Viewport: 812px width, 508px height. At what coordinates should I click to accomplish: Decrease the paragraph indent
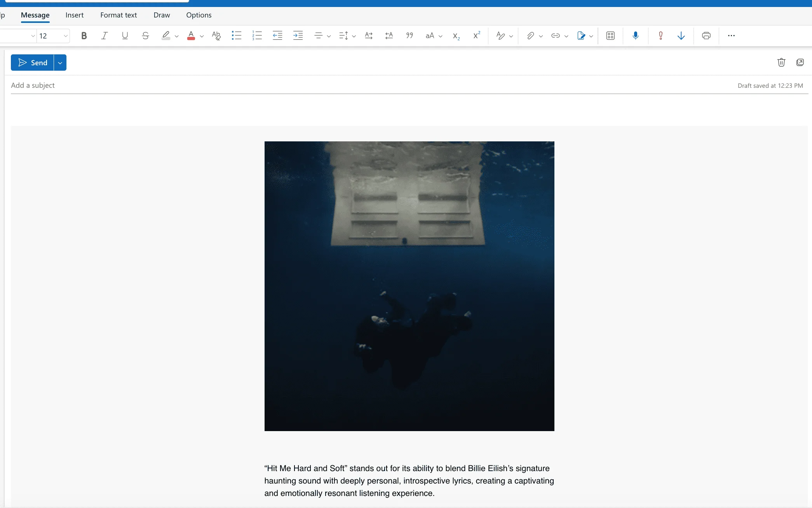[x=277, y=36]
